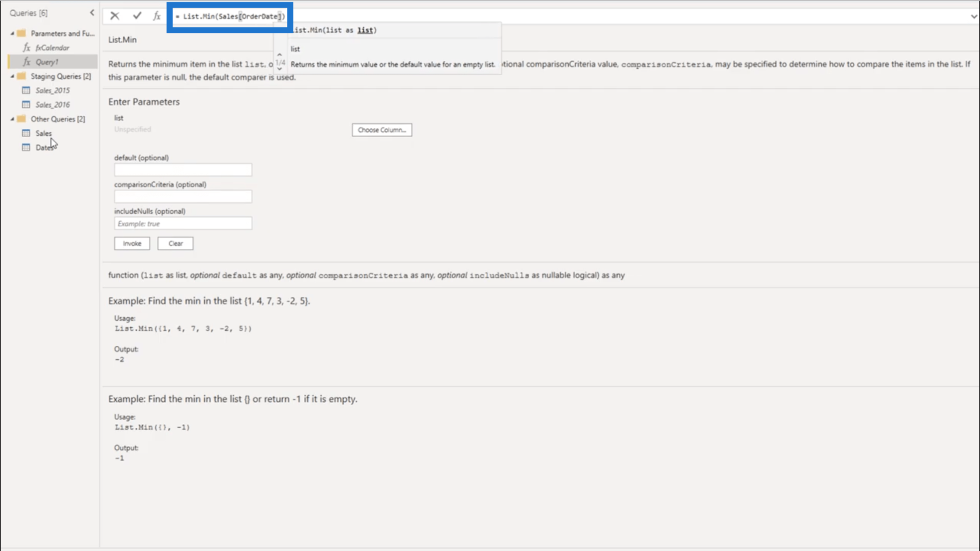Confirm the formula with the checkmark icon
Image resolution: width=980 pixels, height=551 pixels.
pos(137,16)
